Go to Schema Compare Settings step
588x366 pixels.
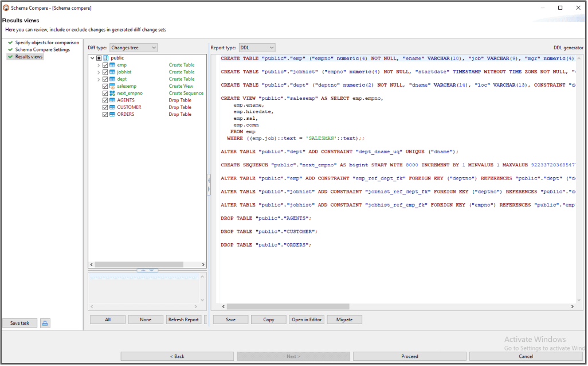tap(42, 50)
